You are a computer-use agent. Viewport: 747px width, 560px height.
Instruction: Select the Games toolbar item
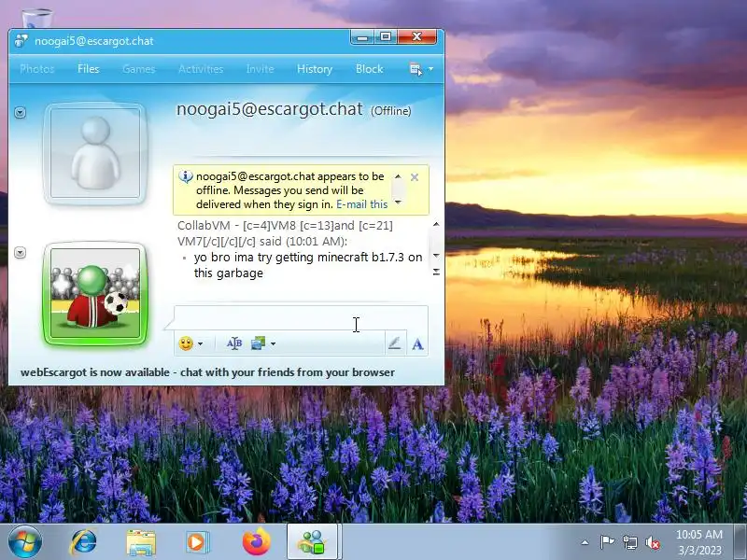click(x=138, y=69)
